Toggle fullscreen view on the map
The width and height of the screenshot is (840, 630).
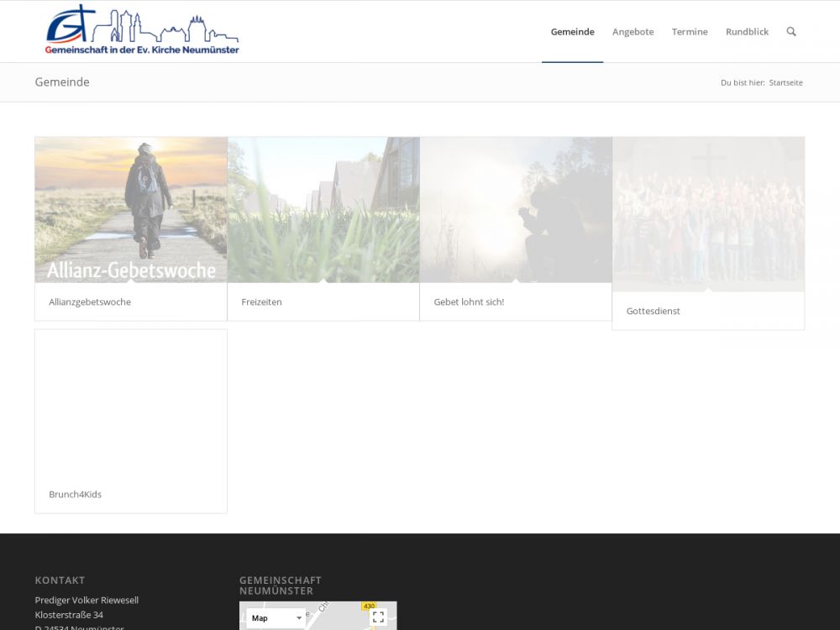pyautogui.click(x=378, y=617)
